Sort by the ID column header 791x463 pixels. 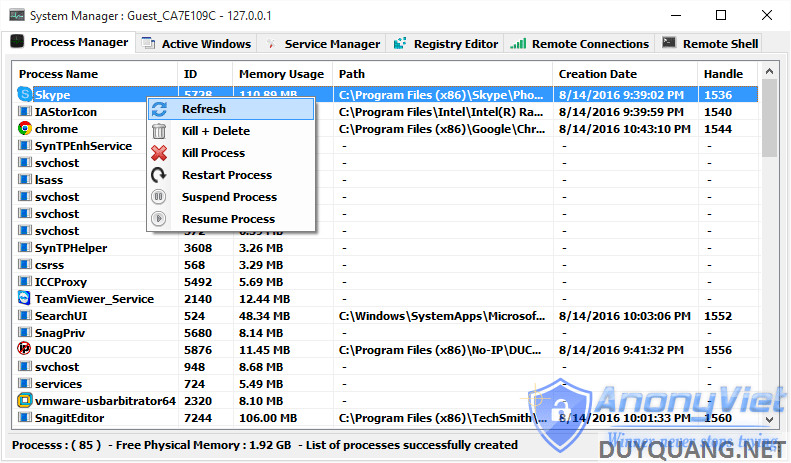205,74
